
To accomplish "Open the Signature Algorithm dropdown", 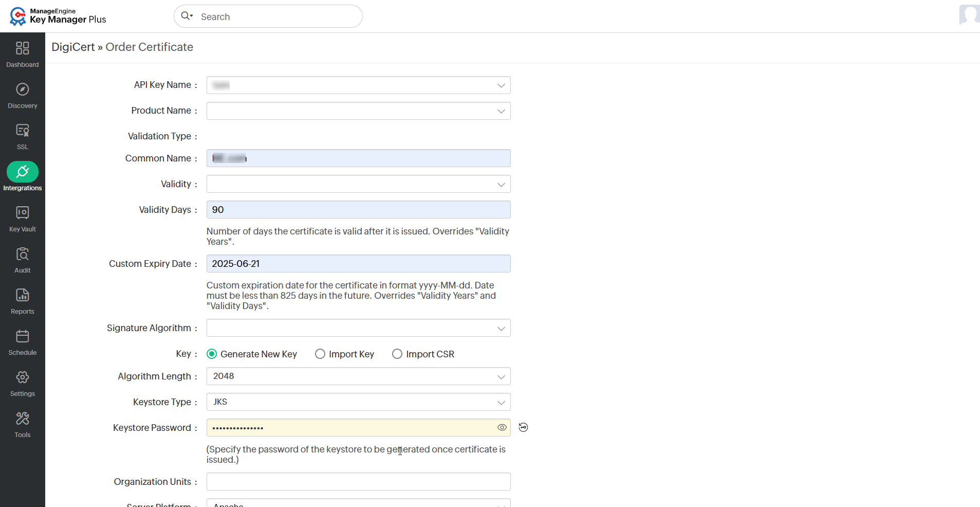I will pos(359,328).
